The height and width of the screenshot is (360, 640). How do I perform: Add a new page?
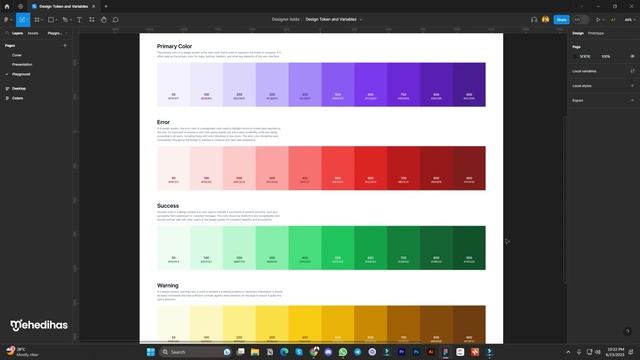point(65,46)
